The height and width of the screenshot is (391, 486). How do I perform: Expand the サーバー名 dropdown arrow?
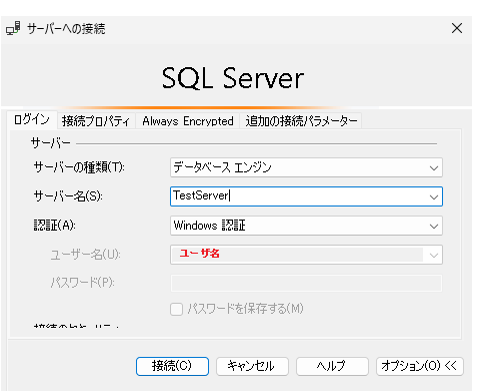(x=434, y=197)
